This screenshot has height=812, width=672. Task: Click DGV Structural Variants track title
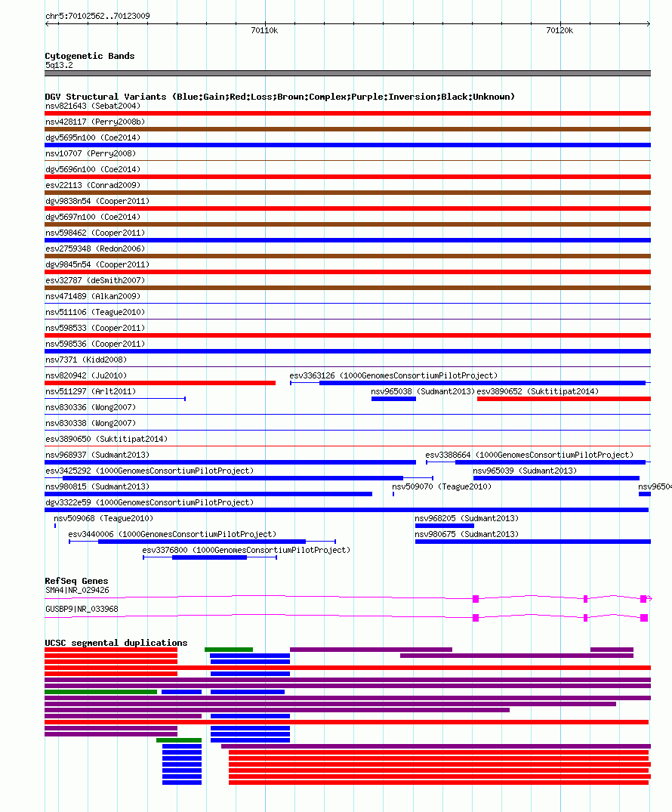coord(279,97)
